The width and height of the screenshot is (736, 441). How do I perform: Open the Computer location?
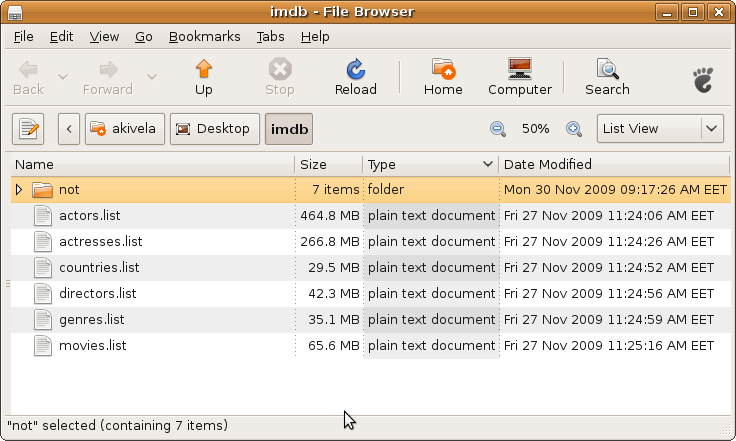coord(519,70)
